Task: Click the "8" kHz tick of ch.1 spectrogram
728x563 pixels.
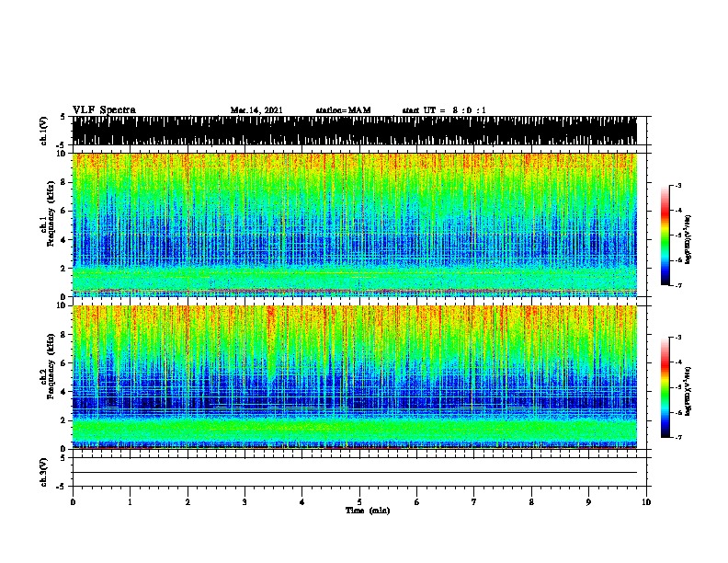Action: (x=63, y=182)
